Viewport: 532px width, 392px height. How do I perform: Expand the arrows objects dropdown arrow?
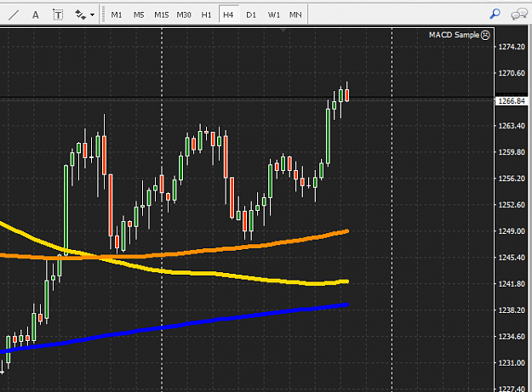(92, 15)
